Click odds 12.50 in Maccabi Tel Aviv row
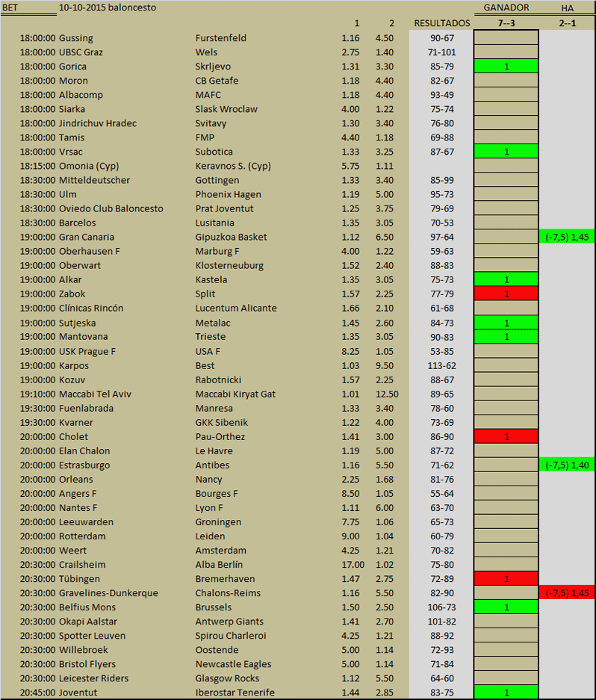Screen dimensions: 596x700 click(387, 394)
